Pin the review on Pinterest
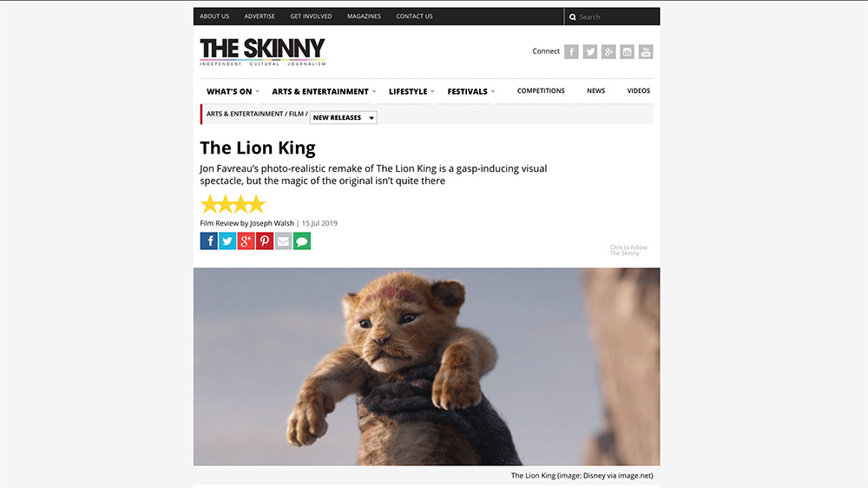 [265, 241]
